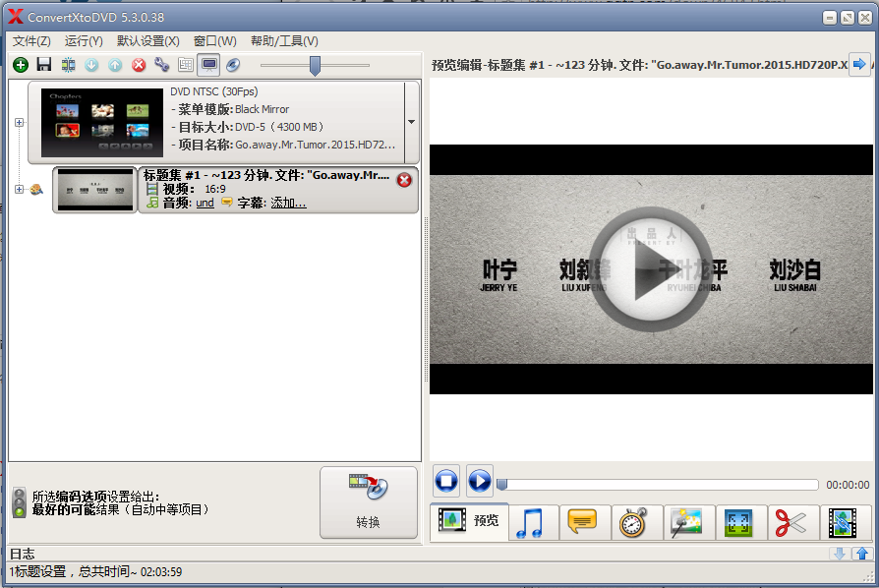Viewport: 879px width, 588px height.
Task: Toggle the preview monitor toolbar button
Action: click(x=209, y=65)
